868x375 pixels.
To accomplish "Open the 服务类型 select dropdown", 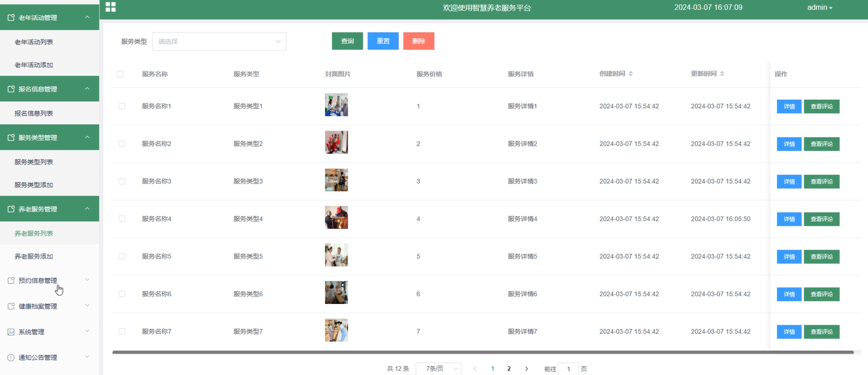I will pos(219,41).
